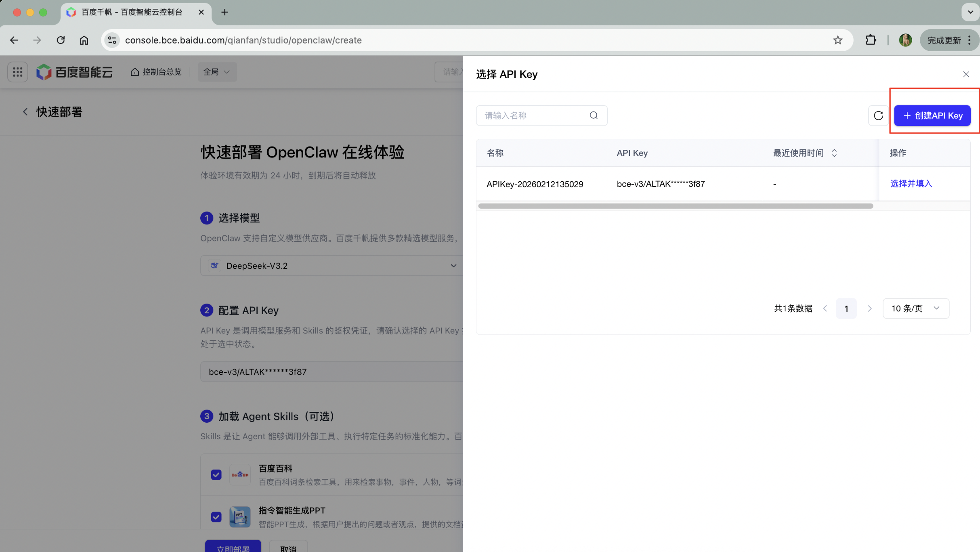Click back arrow beside 快速部署
The image size is (980, 552).
pos(25,112)
